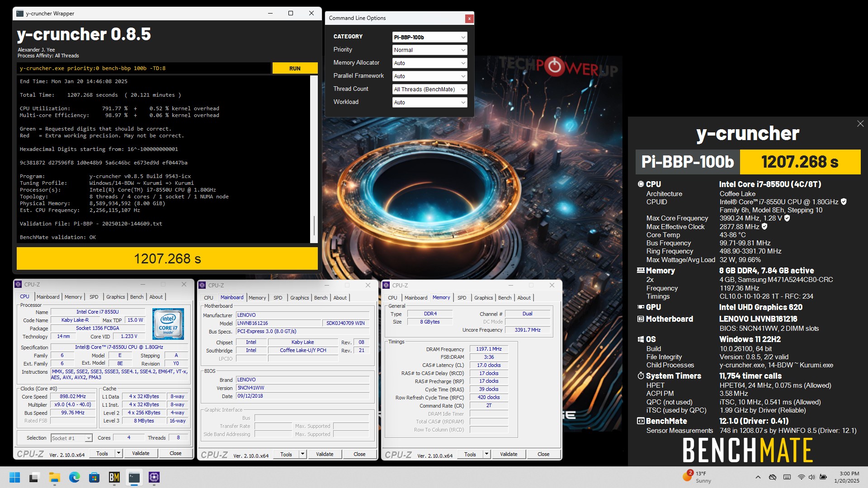Click Validate in Memory CPU-Z window
868x488 pixels.
509,454
